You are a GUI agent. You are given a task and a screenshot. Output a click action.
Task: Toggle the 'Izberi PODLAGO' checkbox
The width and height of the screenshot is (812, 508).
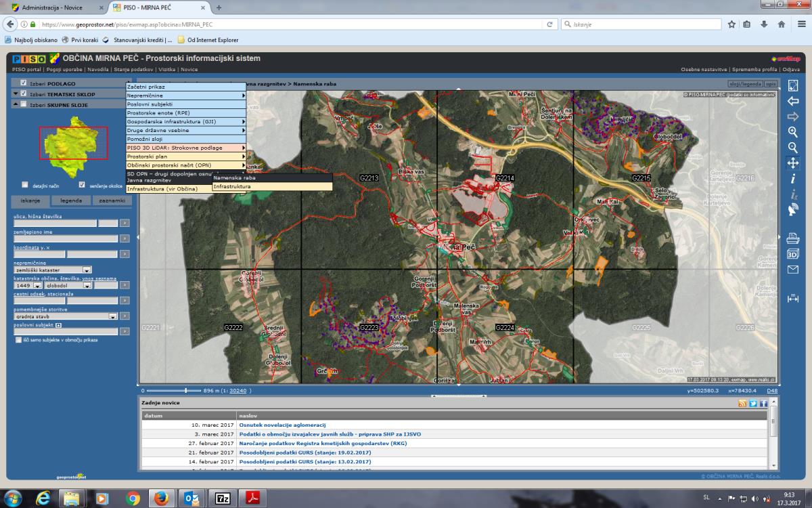[x=24, y=83]
